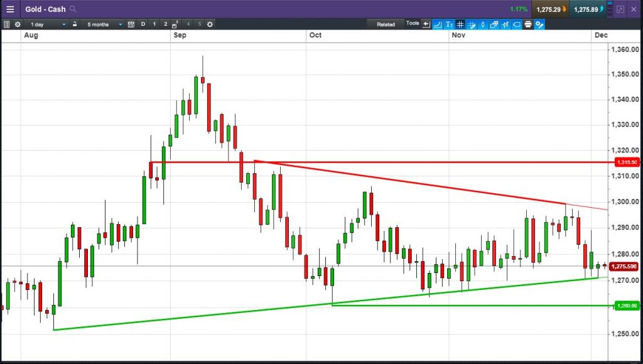Image resolution: width=643 pixels, height=364 pixels.
Task: Open the price label tag tool
Action: [517, 24]
